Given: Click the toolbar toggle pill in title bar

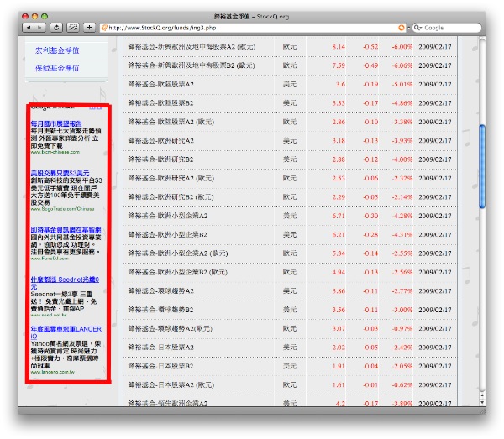Looking at the screenshot, I should 478,15.
